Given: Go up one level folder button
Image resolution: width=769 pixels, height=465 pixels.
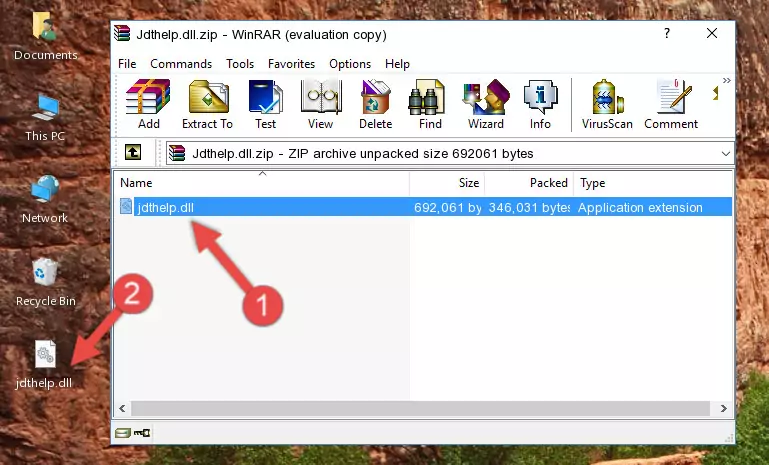Looking at the screenshot, I should pyautogui.click(x=133, y=153).
